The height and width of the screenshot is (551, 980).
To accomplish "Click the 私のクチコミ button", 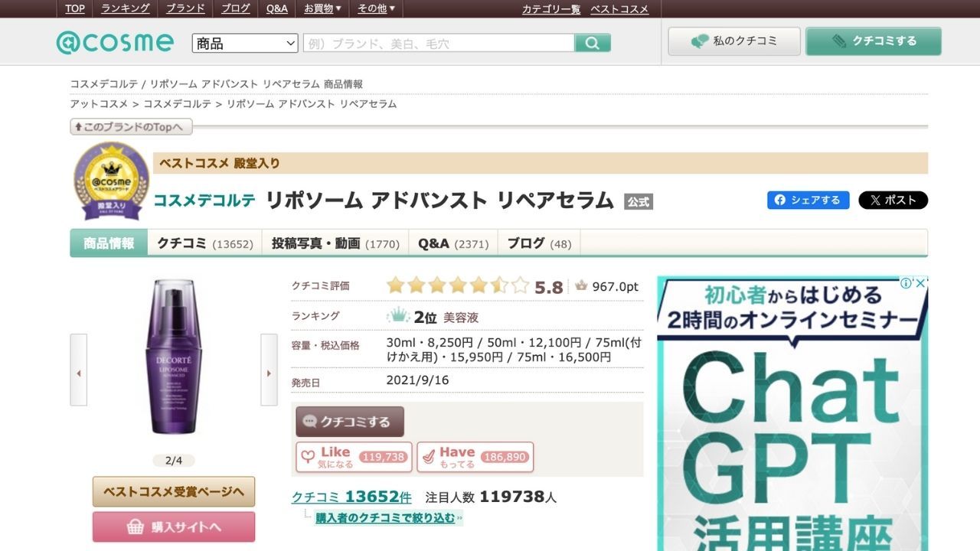I will pyautogui.click(x=734, y=41).
